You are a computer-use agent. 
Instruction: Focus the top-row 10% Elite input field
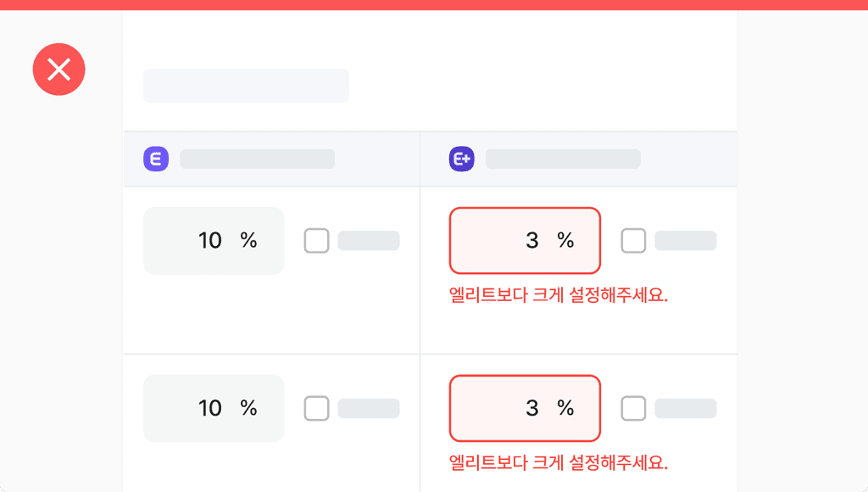[214, 241]
